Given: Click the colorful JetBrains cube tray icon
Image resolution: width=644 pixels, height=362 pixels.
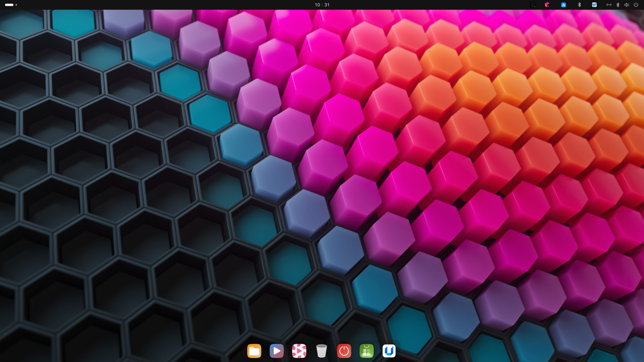Looking at the screenshot, I should pyautogui.click(x=547, y=5).
